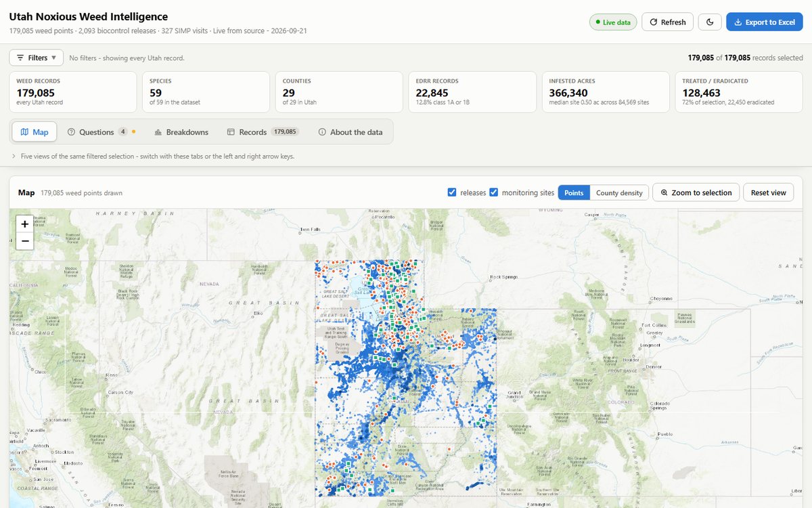Click the Treated / Eradicated 128,463 card
Image resolution: width=812 pixels, height=508 pixels.
pyautogui.click(x=739, y=92)
